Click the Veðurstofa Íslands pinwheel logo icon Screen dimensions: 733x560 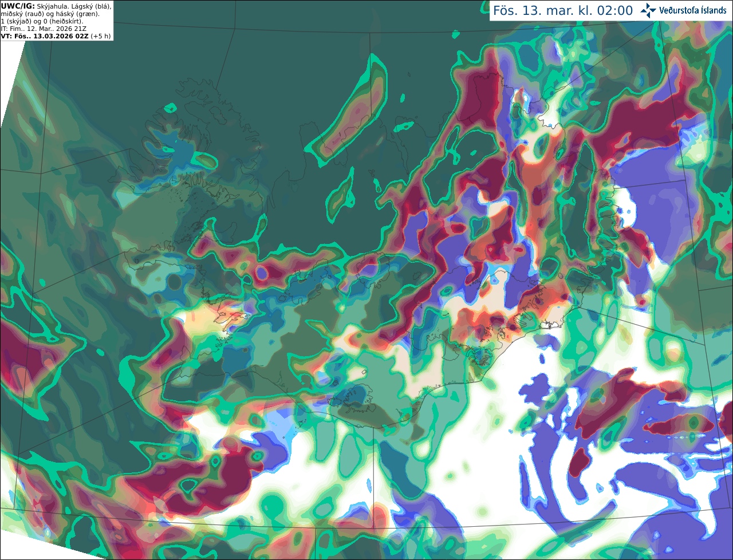648,10
